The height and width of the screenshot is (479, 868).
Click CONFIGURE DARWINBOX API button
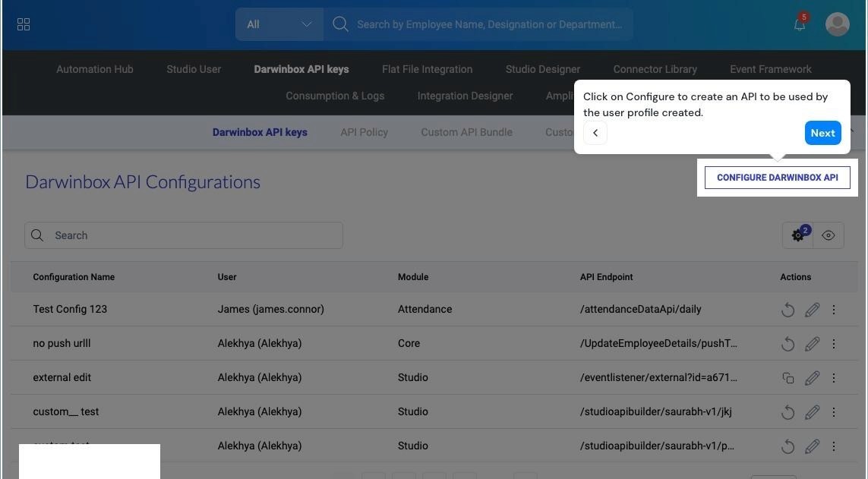coord(777,178)
